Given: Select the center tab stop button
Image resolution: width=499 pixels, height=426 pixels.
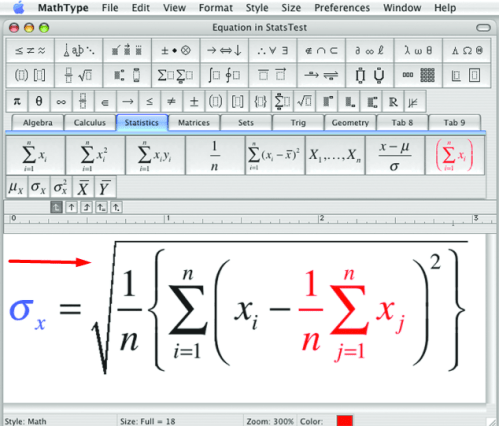Looking at the screenshot, I should (71, 207).
